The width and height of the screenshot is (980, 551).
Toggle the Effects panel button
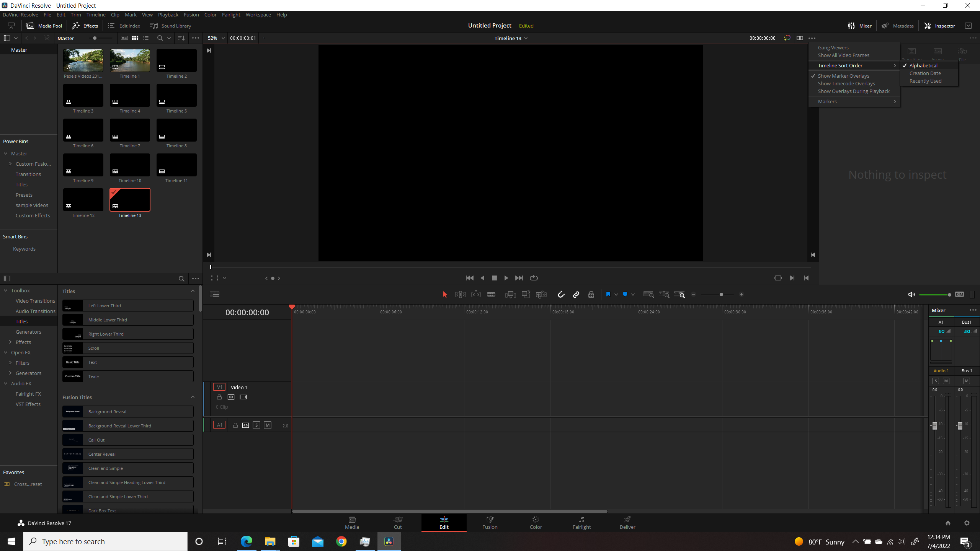click(85, 26)
